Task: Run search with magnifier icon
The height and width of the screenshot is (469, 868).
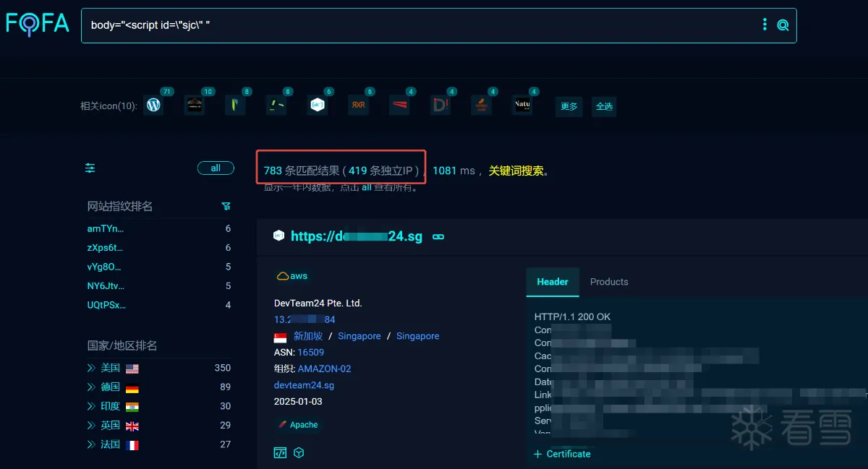Action: click(783, 25)
